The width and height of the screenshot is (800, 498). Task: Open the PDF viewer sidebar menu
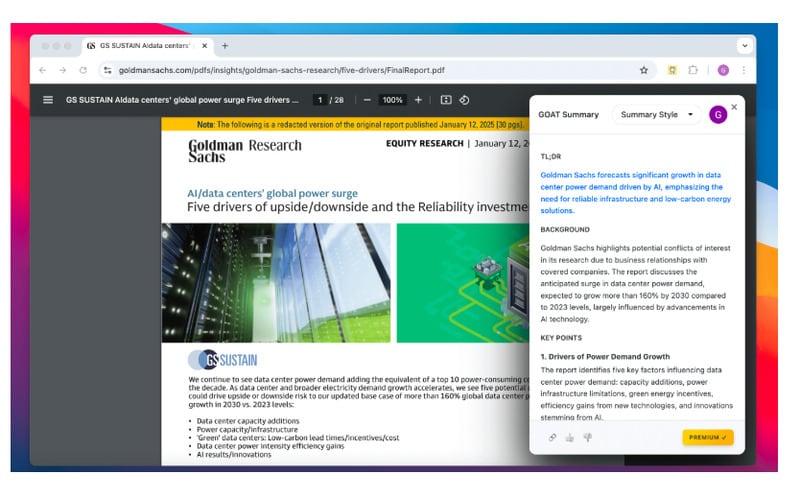(48, 100)
